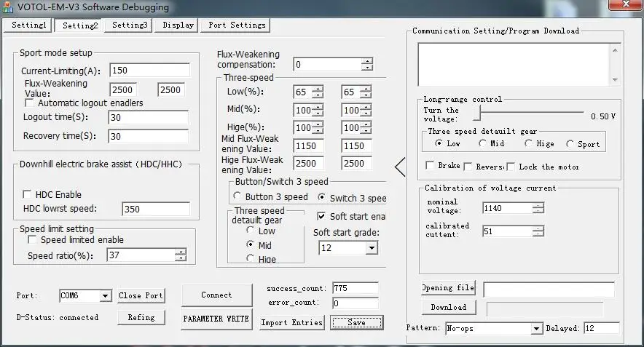Screen dimensions: 644x347
Task: Enable the HDC Enable checkbox
Action: click(28, 195)
